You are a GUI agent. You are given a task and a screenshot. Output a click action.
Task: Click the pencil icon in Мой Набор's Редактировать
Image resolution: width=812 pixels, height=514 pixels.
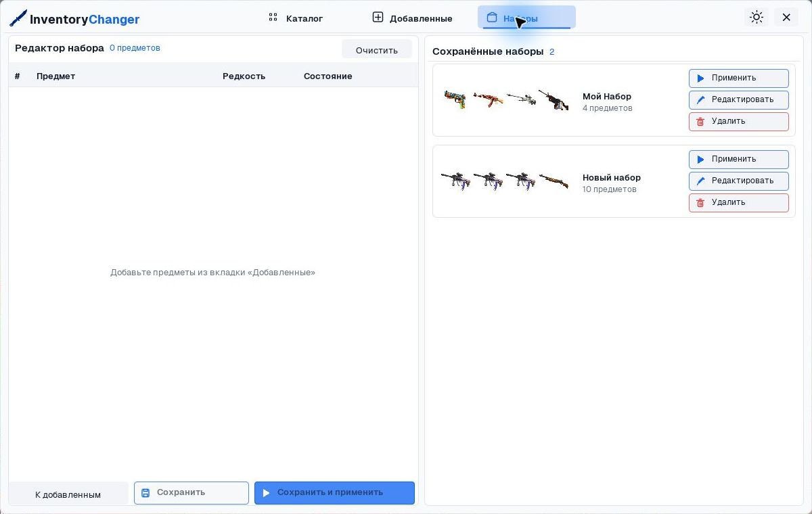(x=701, y=100)
